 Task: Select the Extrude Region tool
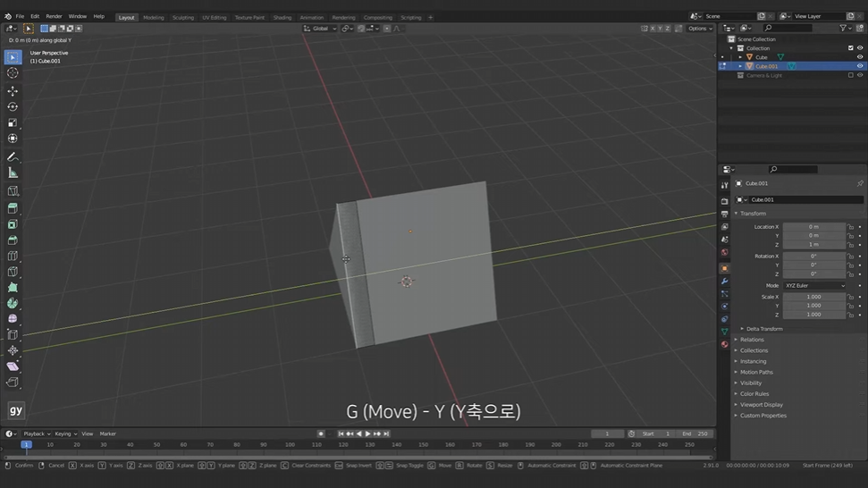(x=13, y=208)
